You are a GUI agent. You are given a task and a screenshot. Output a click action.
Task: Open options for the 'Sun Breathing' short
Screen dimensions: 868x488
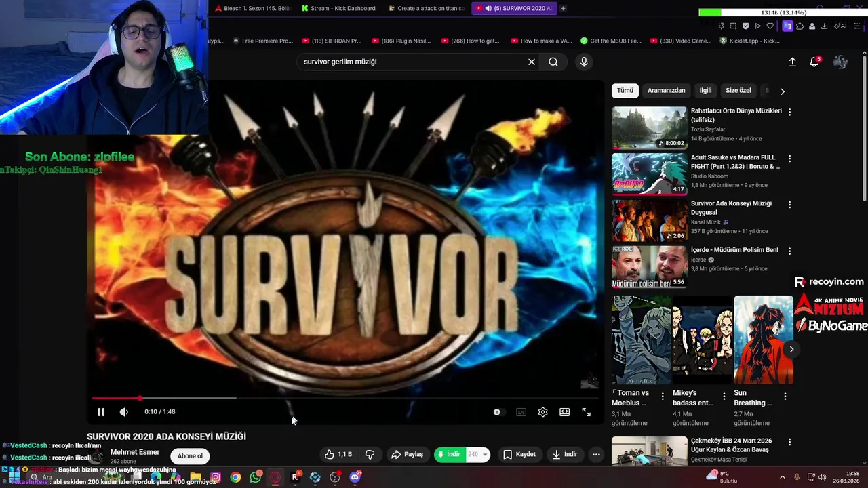(x=785, y=396)
